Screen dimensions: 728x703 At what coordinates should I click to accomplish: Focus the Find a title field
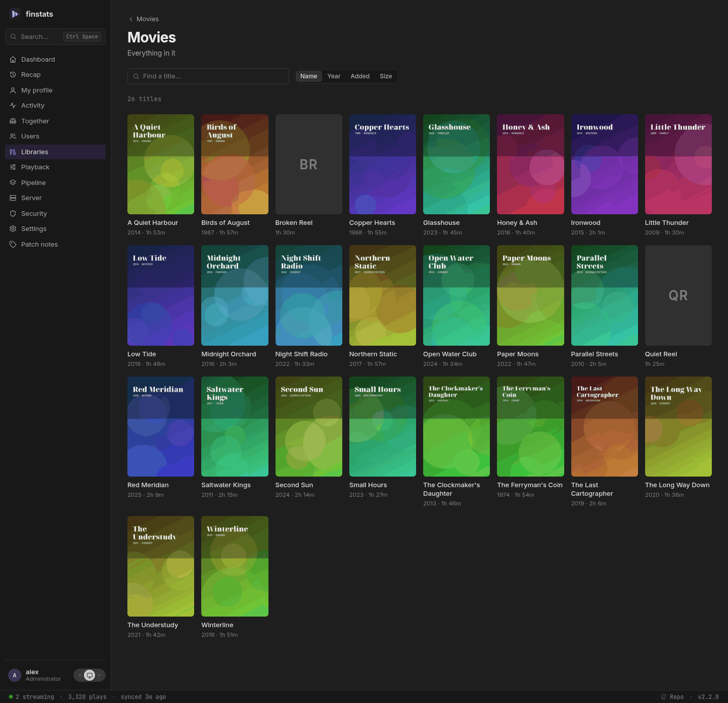click(x=208, y=76)
